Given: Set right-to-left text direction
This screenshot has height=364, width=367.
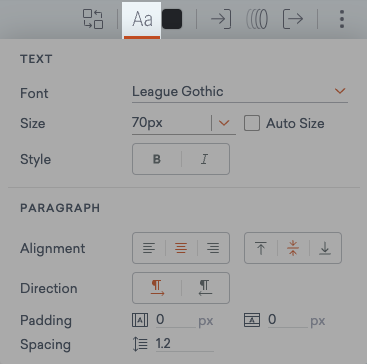Looking at the screenshot, I should click(x=205, y=288).
